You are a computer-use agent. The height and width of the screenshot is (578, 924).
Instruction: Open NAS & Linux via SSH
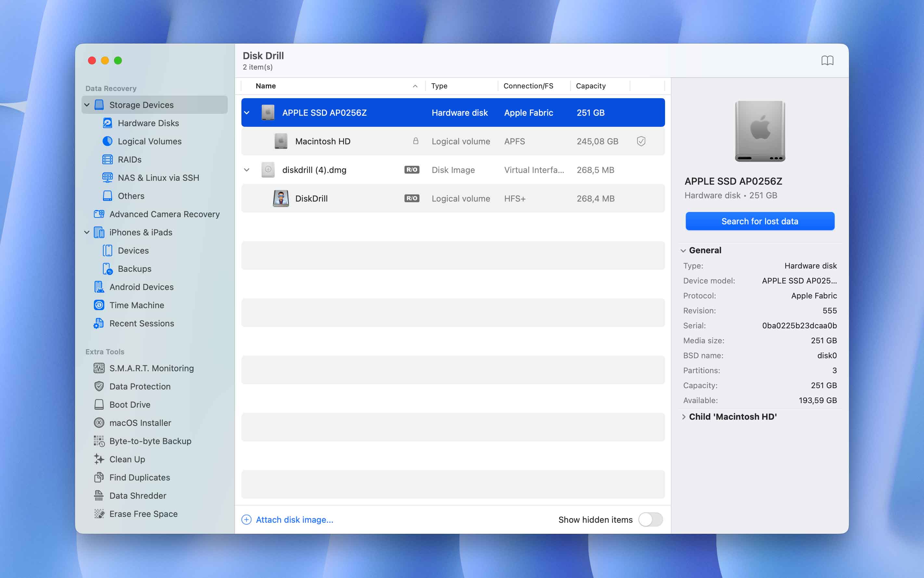pyautogui.click(x=158, y=177)
